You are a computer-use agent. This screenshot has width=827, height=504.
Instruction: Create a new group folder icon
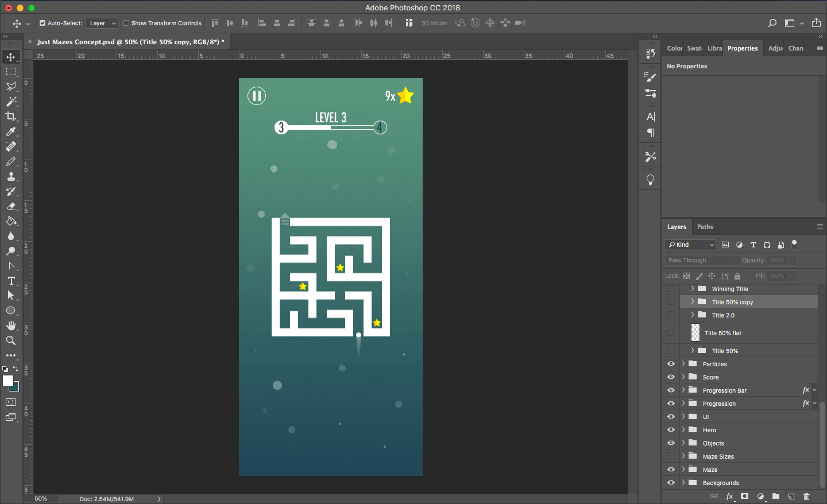776,497
